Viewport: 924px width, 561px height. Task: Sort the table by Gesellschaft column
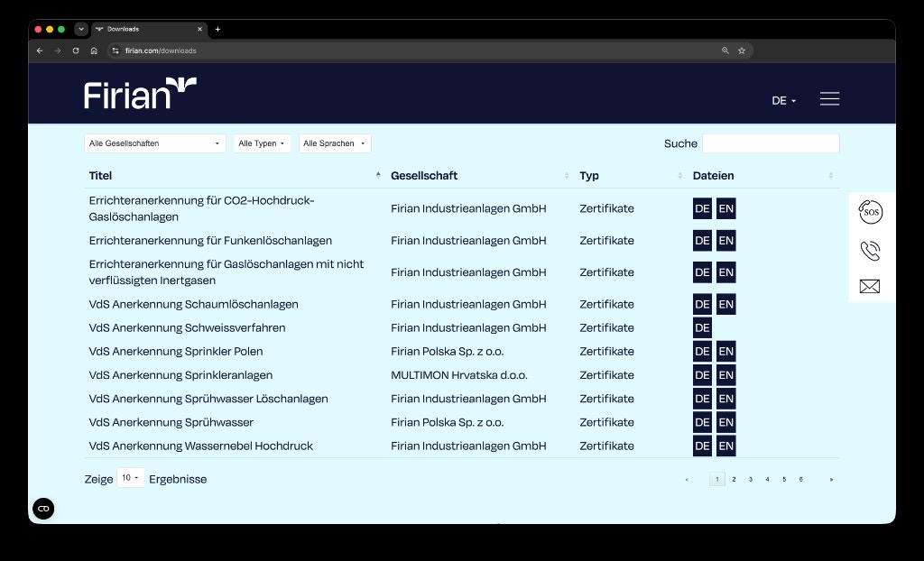[x=480, y=176]
